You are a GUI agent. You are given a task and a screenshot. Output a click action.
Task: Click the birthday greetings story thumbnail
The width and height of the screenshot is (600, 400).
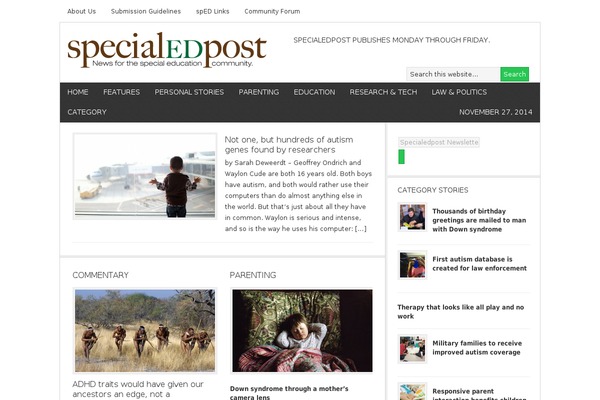tap(412, 217)
